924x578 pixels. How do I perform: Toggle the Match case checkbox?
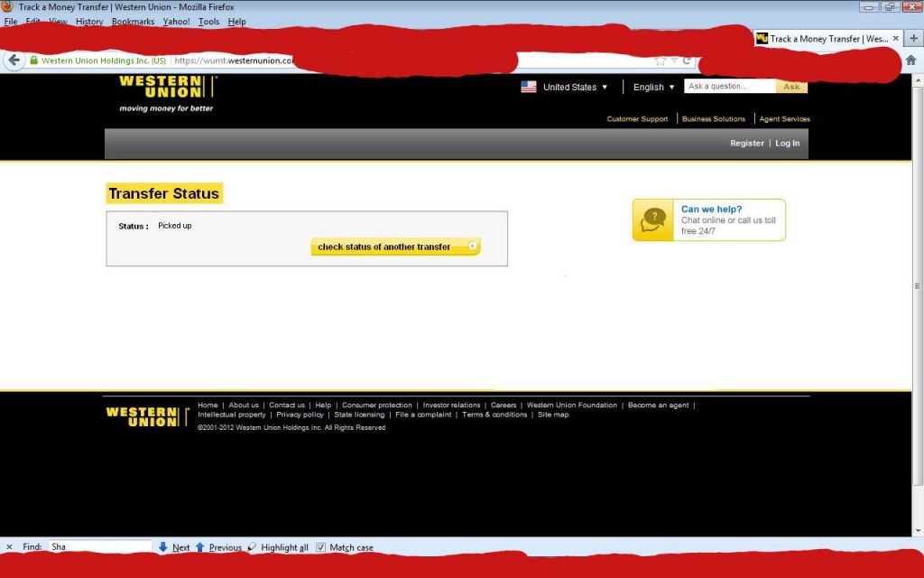[320, 547]
